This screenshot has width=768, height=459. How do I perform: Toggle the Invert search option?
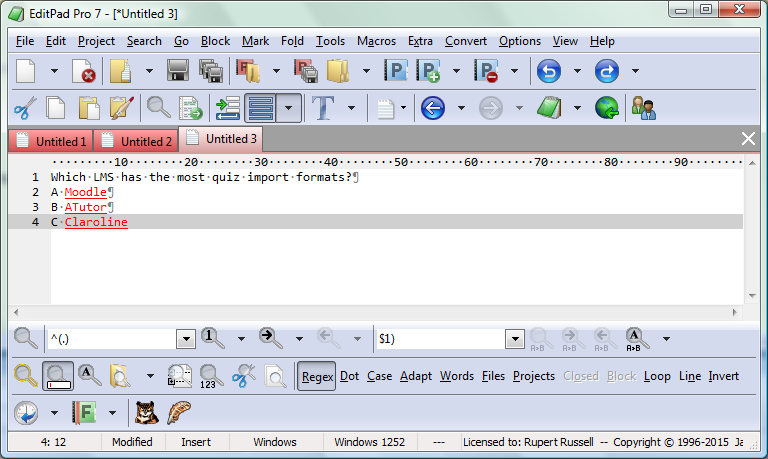(723, 376)
